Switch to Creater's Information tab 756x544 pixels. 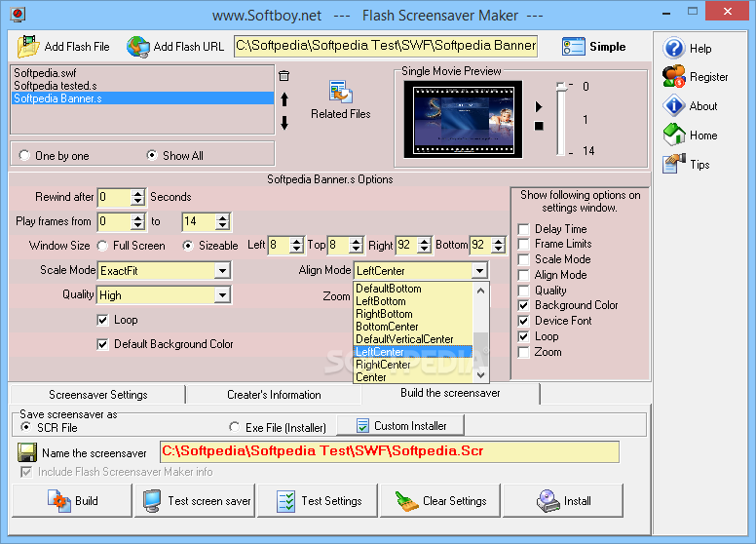point(274,395)
